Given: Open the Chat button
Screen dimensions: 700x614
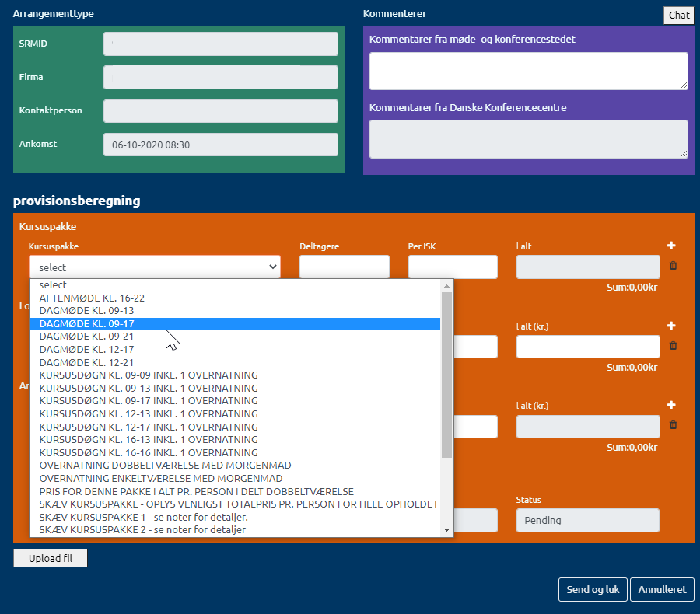Looking at the screenshot, I should click(x=678, y=16).
